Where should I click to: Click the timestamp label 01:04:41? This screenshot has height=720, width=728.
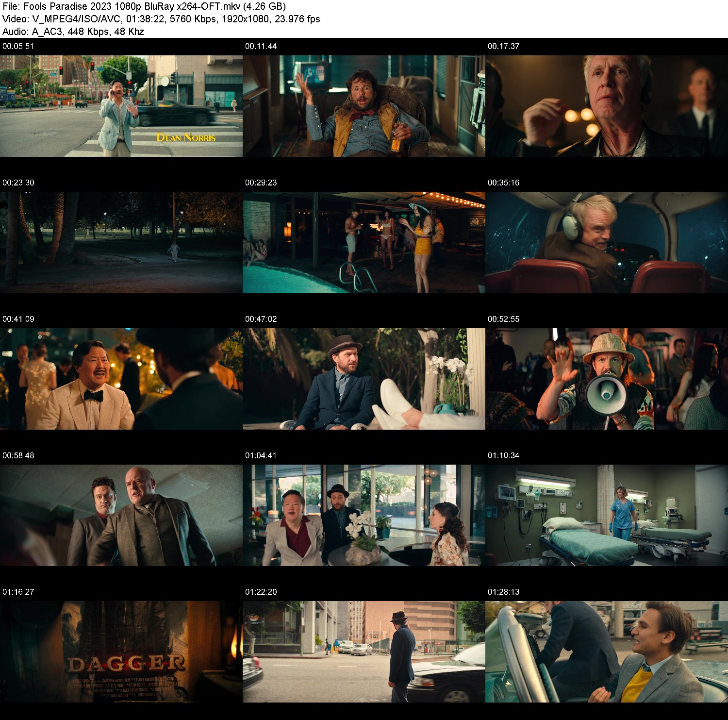pos(261,455)
